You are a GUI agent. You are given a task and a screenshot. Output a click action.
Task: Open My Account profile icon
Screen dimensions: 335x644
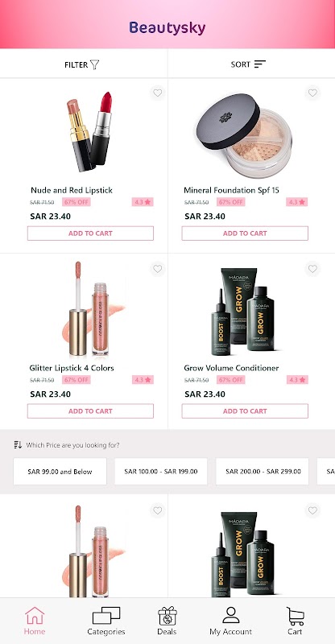(x=230, y=616)
